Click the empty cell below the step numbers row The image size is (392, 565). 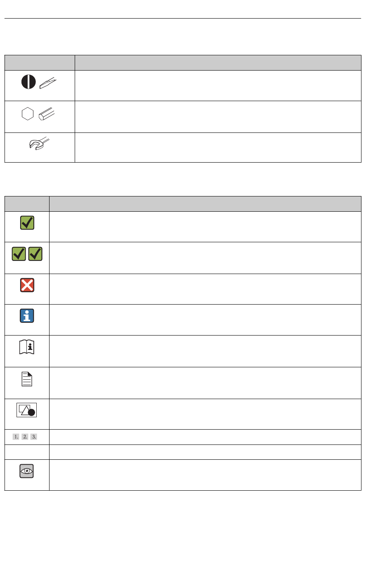point(27,452)
